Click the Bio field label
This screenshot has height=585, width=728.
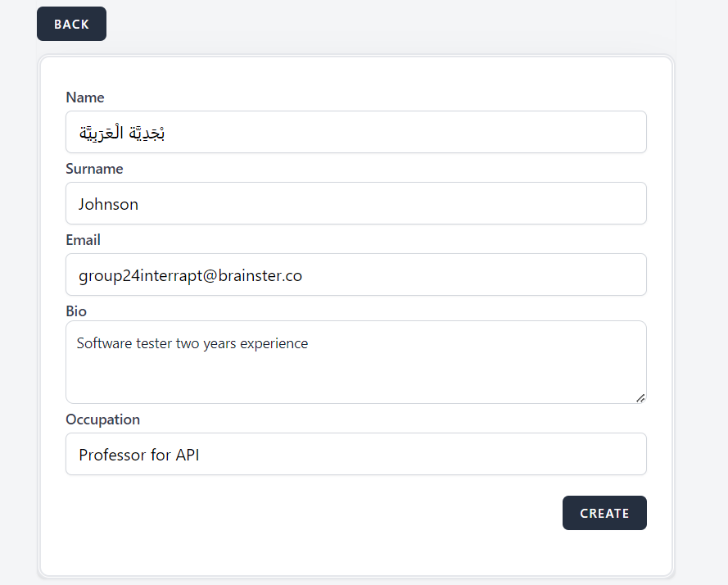click(x=76, y=311)
